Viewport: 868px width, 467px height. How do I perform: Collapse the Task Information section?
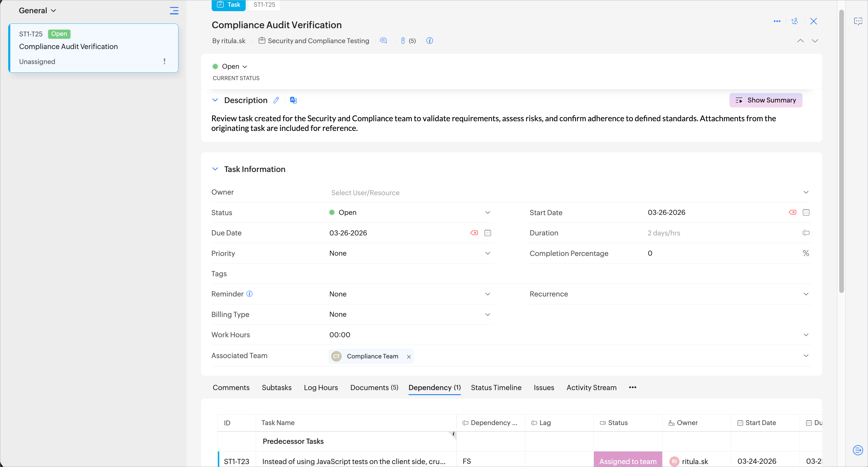(215, 169)
